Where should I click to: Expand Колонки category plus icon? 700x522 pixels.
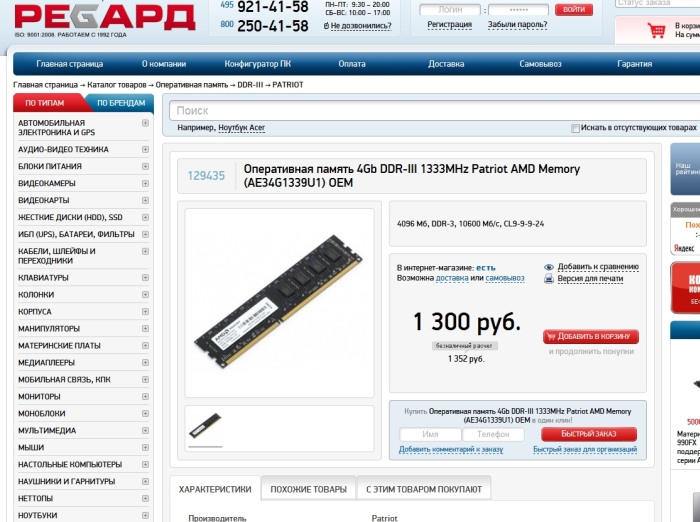(x=145, y=294)
